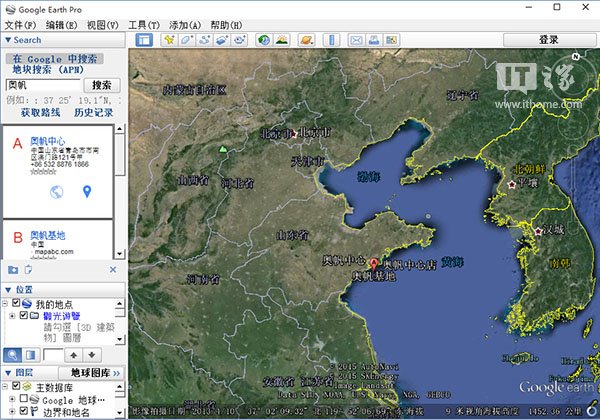Collapse the 主数据库 tree node
The width and height of the screenshot is (600, 420).
coord(5,387)
